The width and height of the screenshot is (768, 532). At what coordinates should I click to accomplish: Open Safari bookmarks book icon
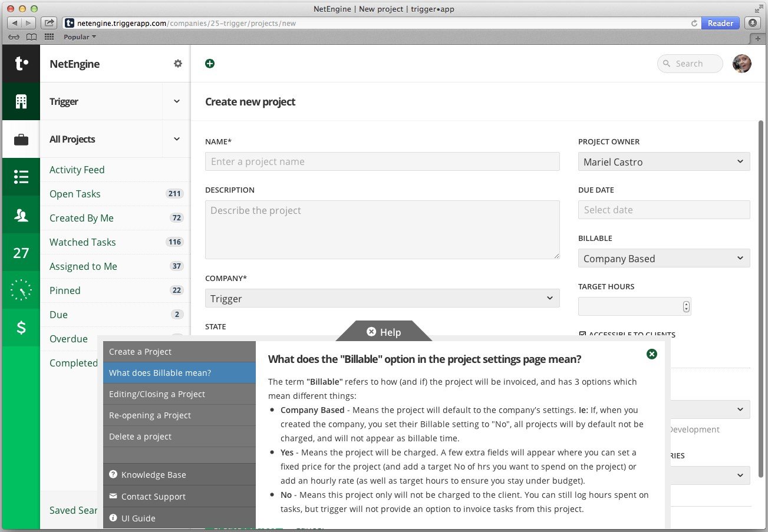click(31, 37)
